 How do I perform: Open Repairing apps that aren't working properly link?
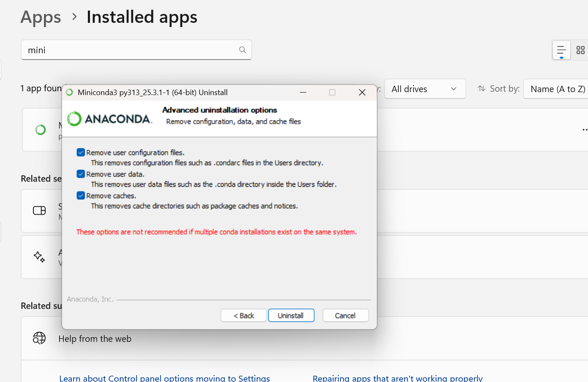pyautogui.click(x=397, y=378)
